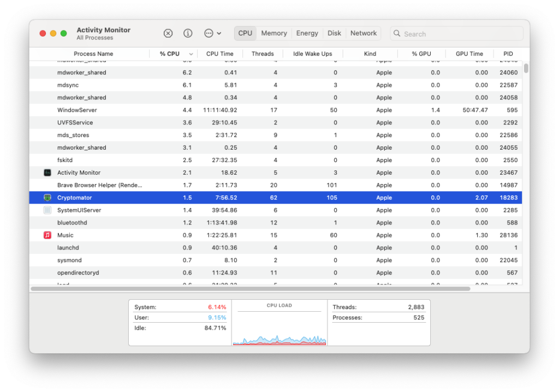Select the WindowServer process
Viewport: 559px width, 392px height.
pyautogui.click(x=276, y=110)
